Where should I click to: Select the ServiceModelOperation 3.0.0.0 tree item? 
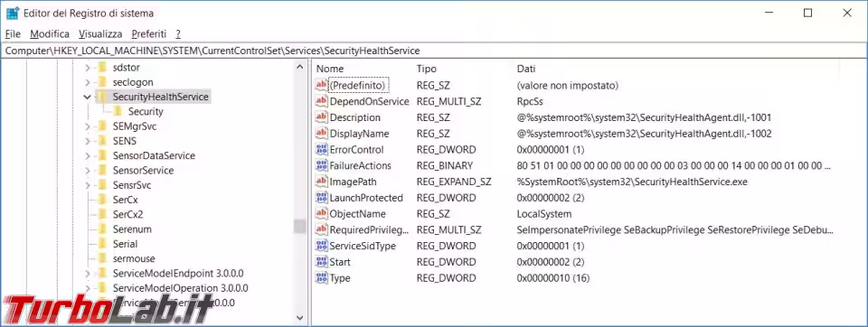point(180,288)
